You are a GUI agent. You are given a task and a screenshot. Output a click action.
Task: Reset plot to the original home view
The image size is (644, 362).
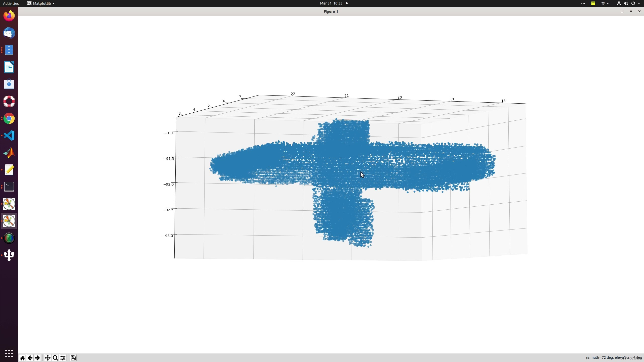click(x=22, y=358)
